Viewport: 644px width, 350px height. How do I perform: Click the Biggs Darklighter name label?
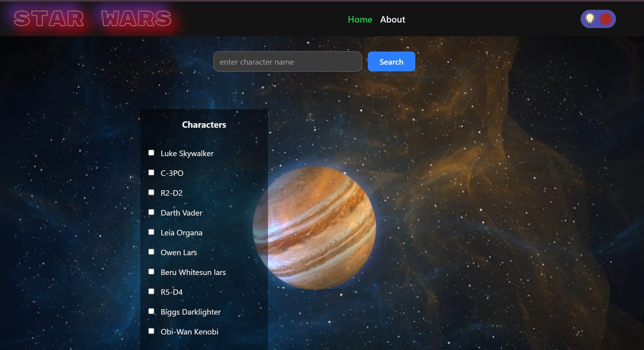coord(191,312)
